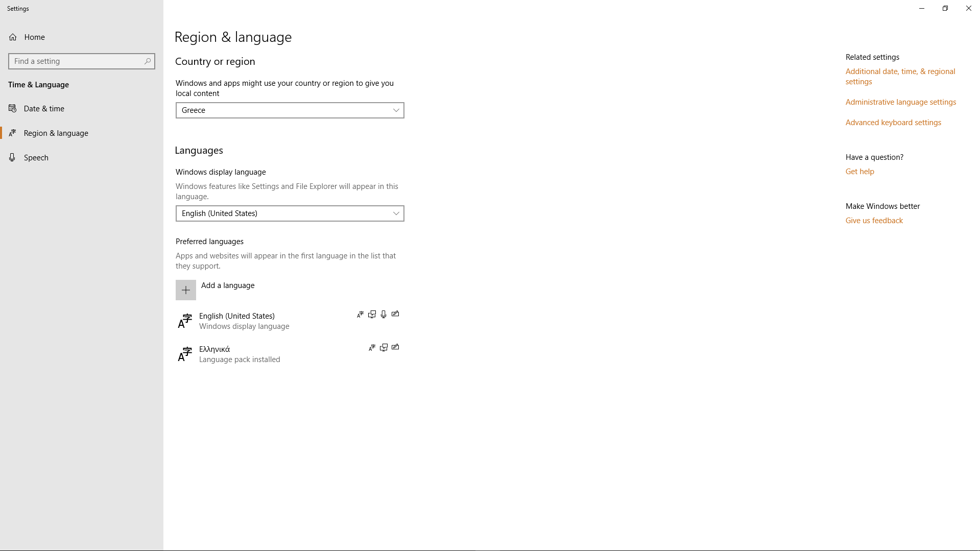Click the search magnifier icon
980x551 pixels.
(148, 61)
